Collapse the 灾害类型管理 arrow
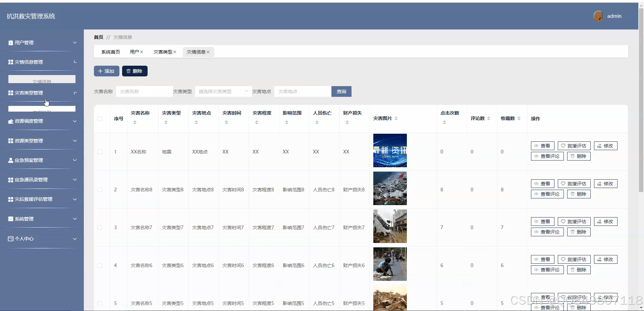Screen dimensions: 644x311 [x=75, y=93]
